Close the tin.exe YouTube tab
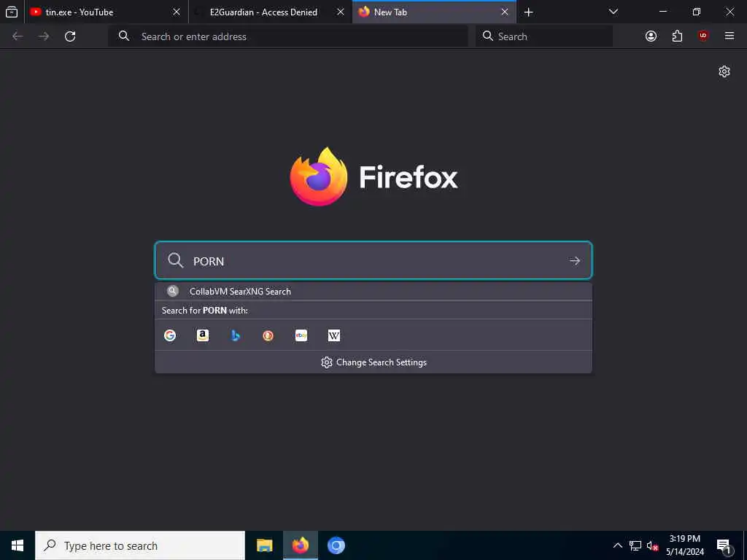This screenshot has height=560, width=747. tap(177, 12)
